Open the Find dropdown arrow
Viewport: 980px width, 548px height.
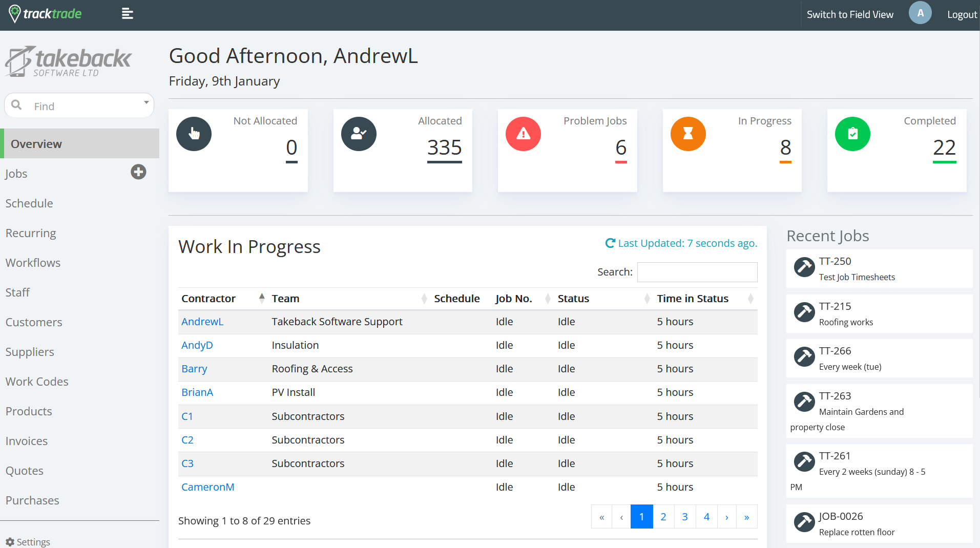pos(146,102)
